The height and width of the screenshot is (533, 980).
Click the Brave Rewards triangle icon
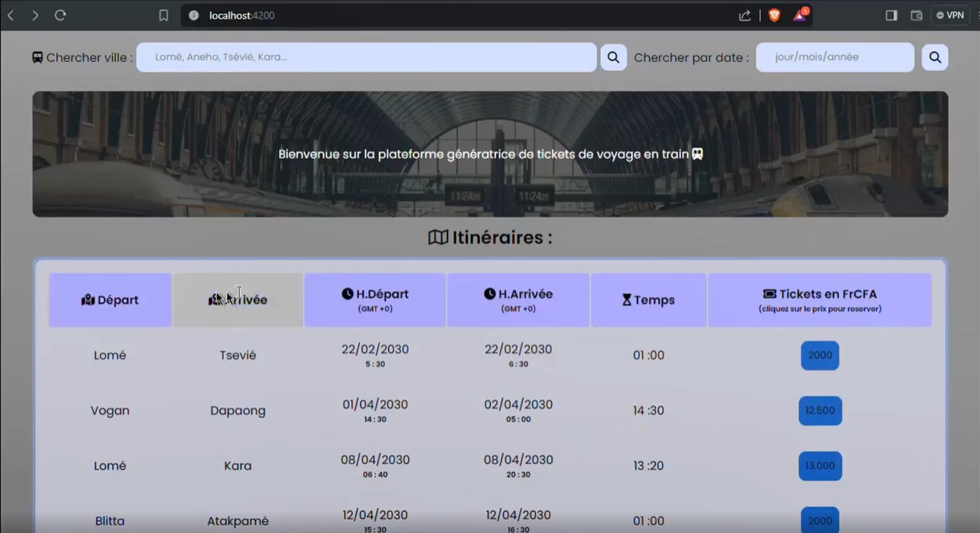799,16
